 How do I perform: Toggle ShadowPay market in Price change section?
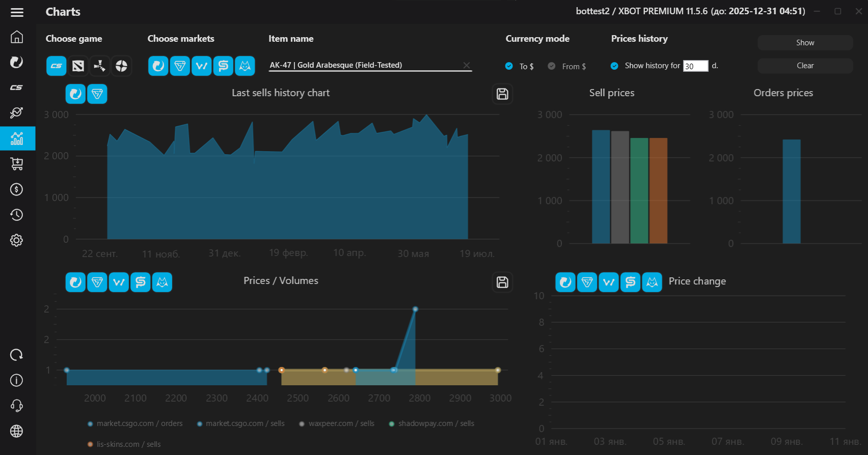[630, 282]
